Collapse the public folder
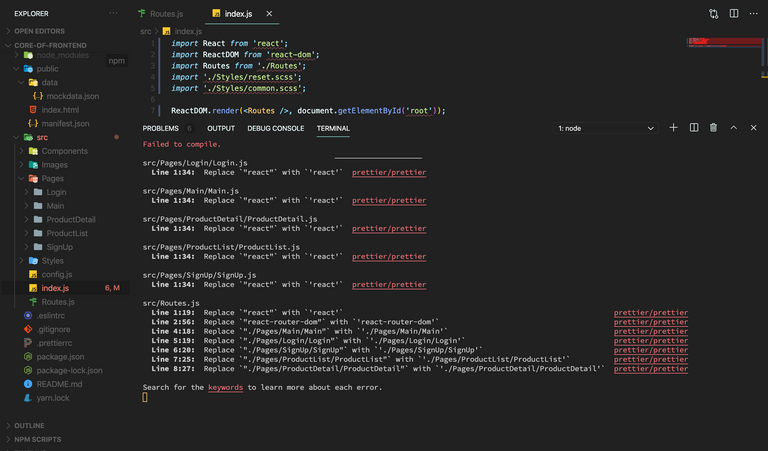768x451 pixels. click(47, 69)
